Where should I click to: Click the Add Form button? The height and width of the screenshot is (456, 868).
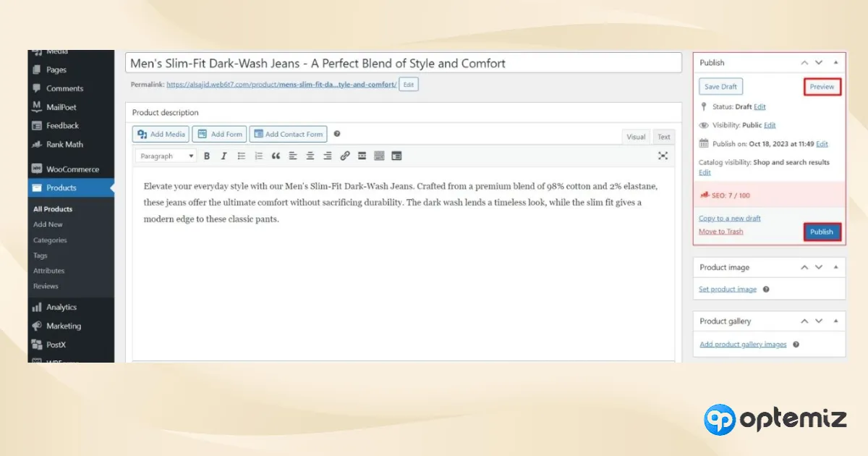(220, 134)
